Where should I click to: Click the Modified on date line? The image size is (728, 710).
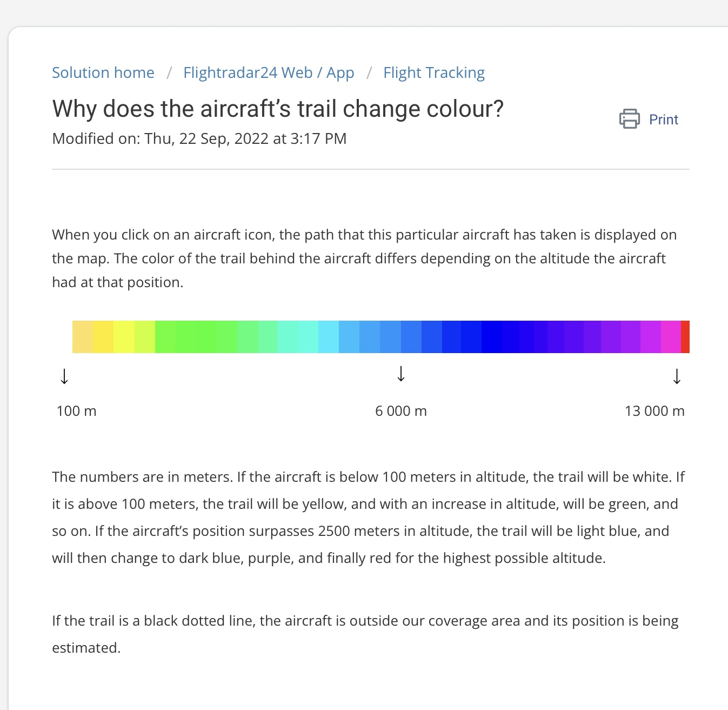pos(199,138)
